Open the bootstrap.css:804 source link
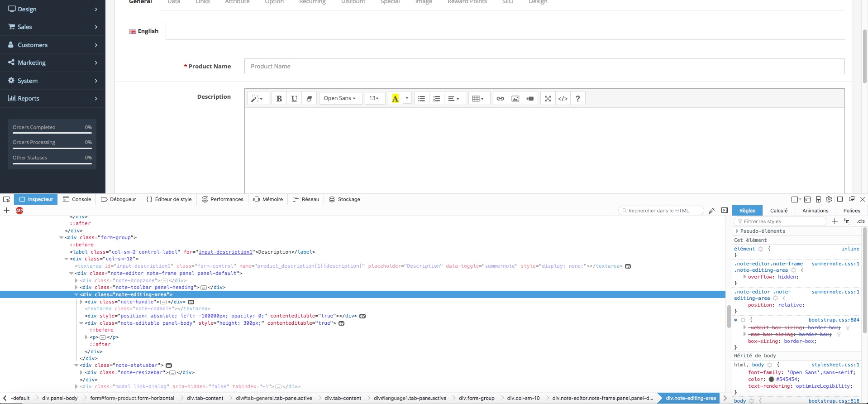 click(834, 320)
